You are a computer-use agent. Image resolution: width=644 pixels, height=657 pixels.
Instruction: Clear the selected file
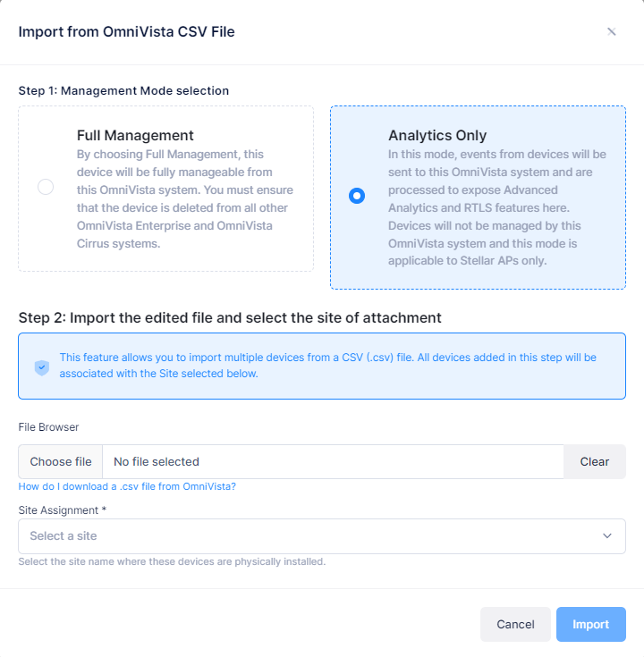click(595, 462)
